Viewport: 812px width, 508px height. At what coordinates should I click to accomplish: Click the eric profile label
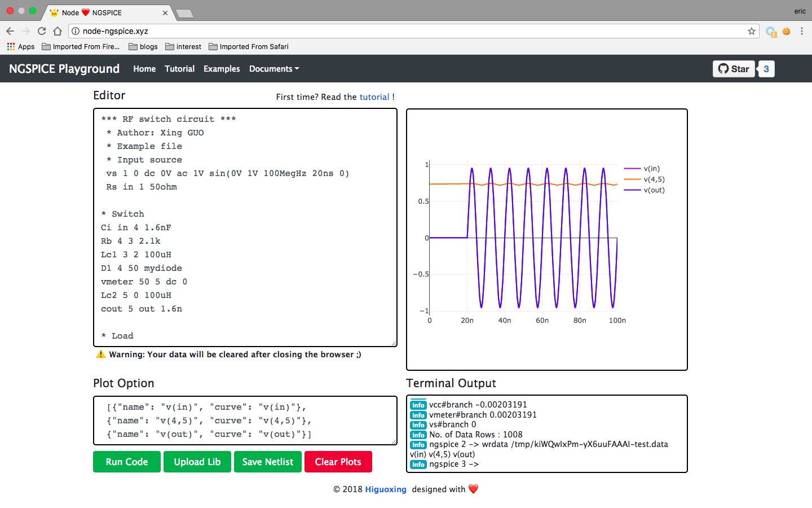point(800,11)
